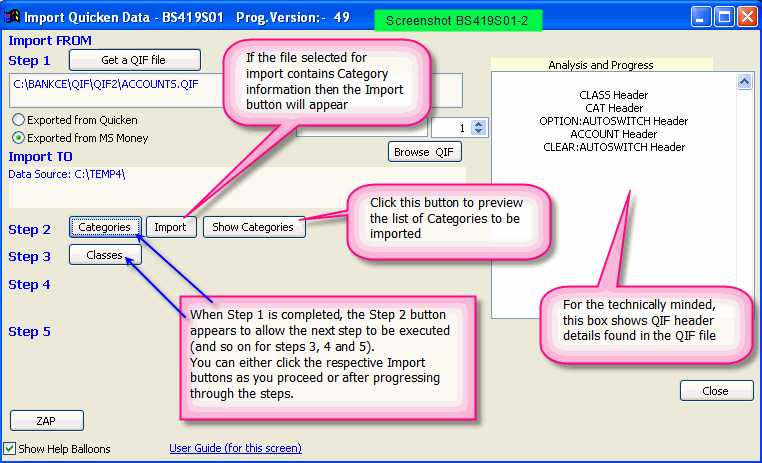Minimize the Import Quicken Data window

pos(700,17)
